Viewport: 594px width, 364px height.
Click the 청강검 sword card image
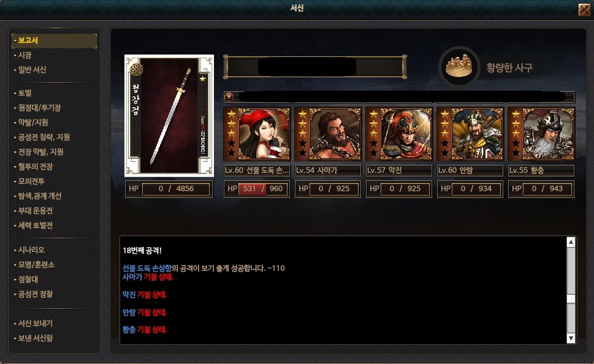click(x=169, y=116)
